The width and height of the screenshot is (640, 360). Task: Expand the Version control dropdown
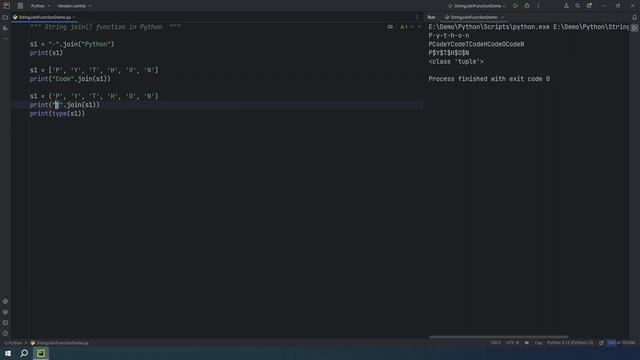tap(74, 6)
